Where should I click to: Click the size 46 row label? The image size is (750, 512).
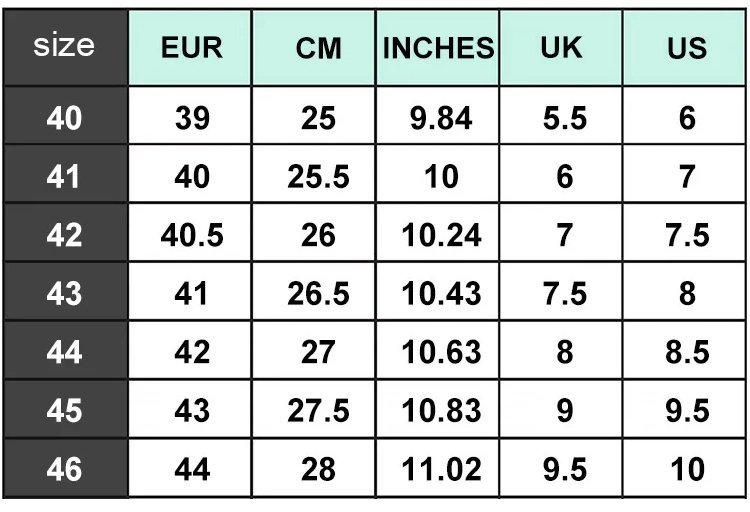coord(64,469)
